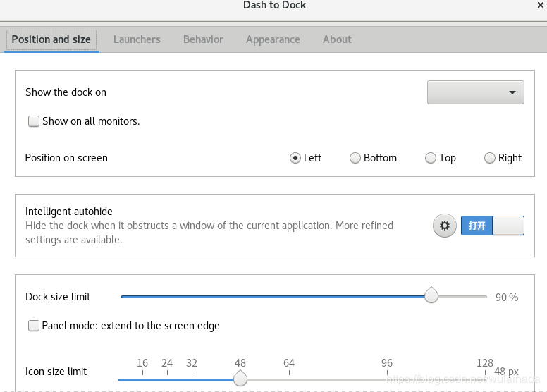Open the About tab
547x392 pixels.
337,39
